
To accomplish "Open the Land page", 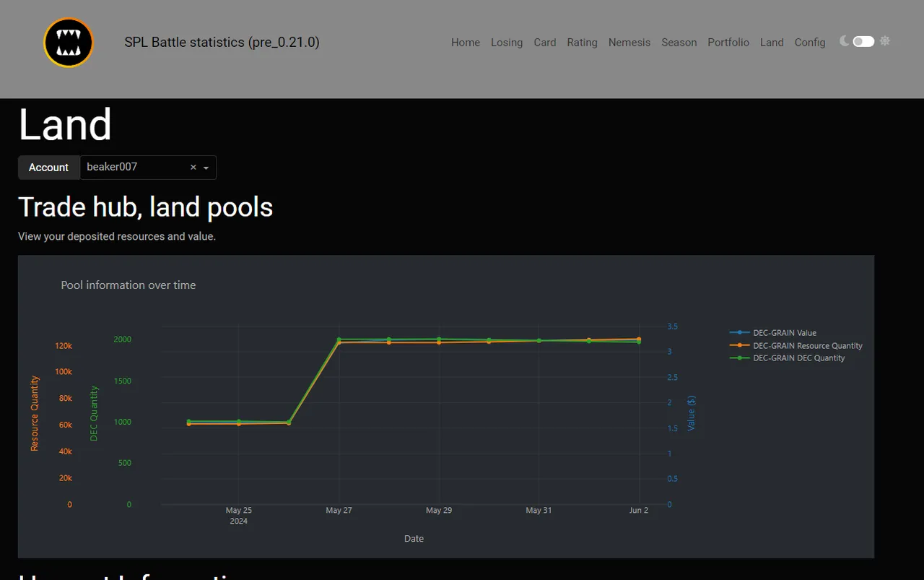I will pos(772,43).
